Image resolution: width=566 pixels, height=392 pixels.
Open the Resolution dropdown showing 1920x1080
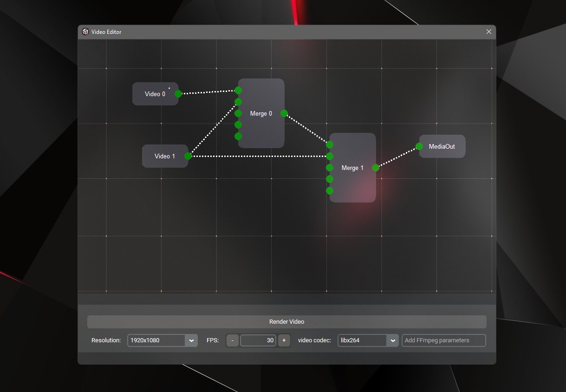tap(163, 340)
